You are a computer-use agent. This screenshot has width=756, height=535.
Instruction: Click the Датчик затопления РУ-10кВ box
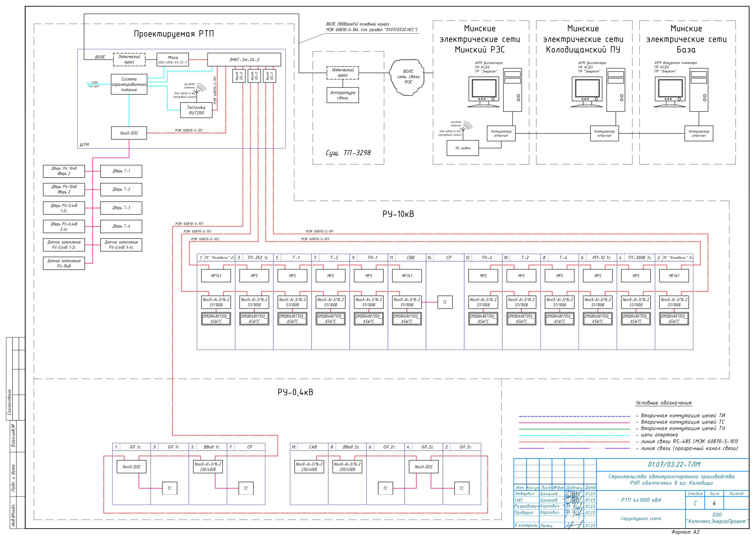[64, 263]
